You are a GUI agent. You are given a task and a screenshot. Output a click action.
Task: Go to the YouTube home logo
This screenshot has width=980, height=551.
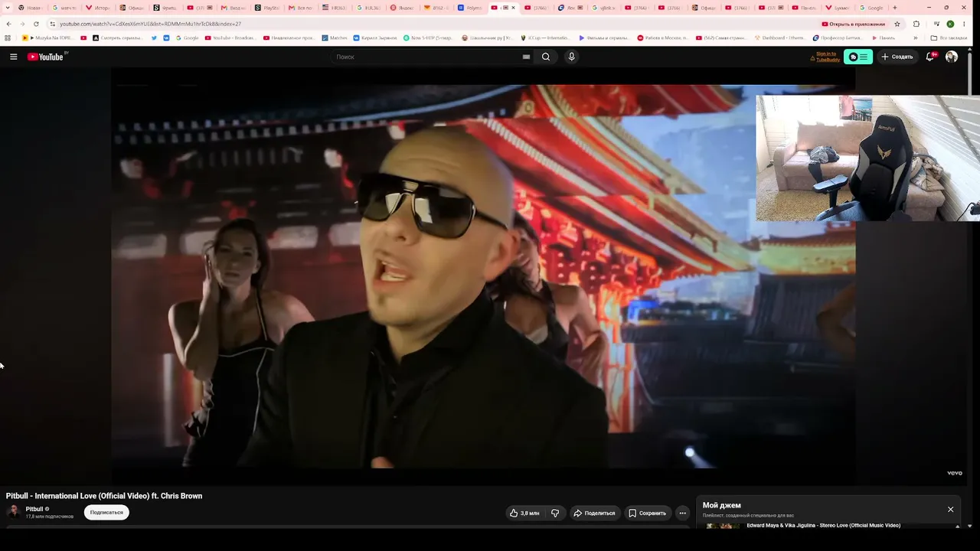click(46, 57)
